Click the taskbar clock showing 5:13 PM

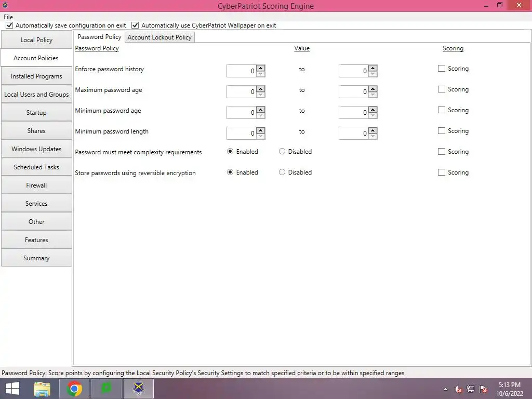click(509, 389)
